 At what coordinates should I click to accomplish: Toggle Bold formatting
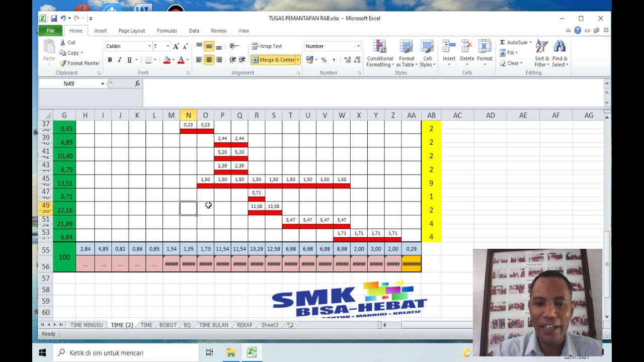(110, 60)
